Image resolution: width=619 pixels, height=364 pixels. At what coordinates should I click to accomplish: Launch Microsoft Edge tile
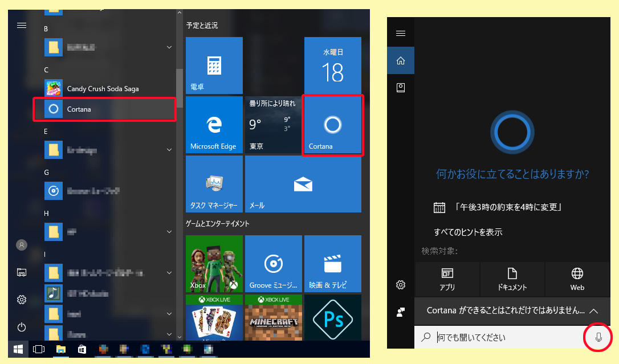(214, 125)
